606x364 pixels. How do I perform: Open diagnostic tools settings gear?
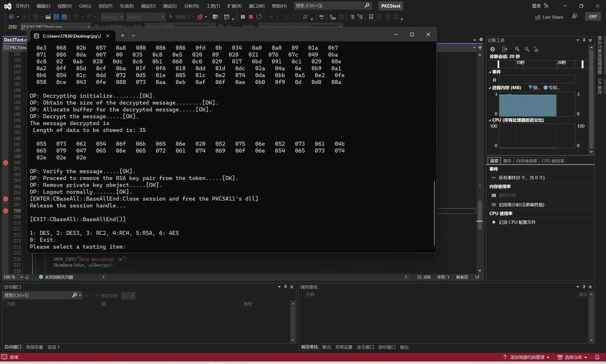point(492,49)
